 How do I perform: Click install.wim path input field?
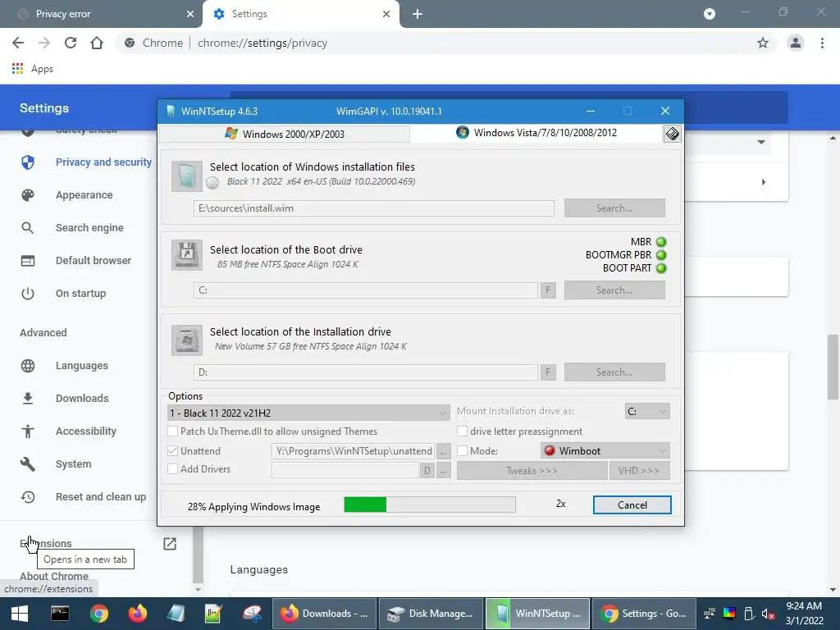point(374,208)
